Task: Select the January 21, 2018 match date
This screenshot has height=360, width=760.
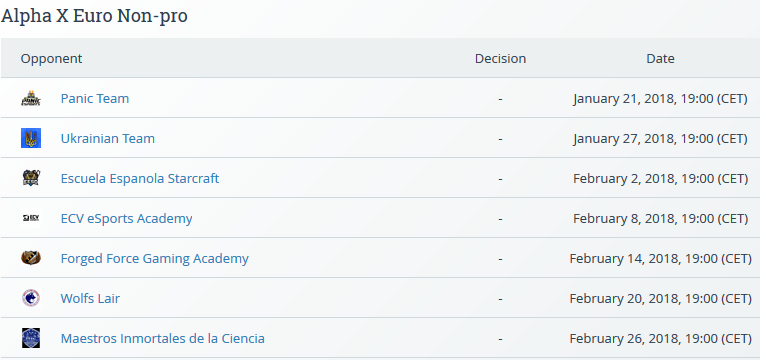Action: (660, 99)
